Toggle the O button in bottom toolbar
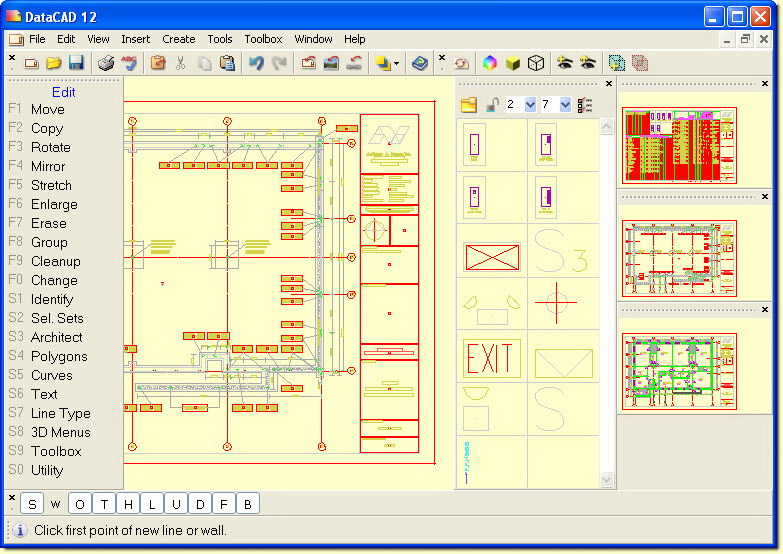Viewport: 783px width, 554px height. point(80,504)
